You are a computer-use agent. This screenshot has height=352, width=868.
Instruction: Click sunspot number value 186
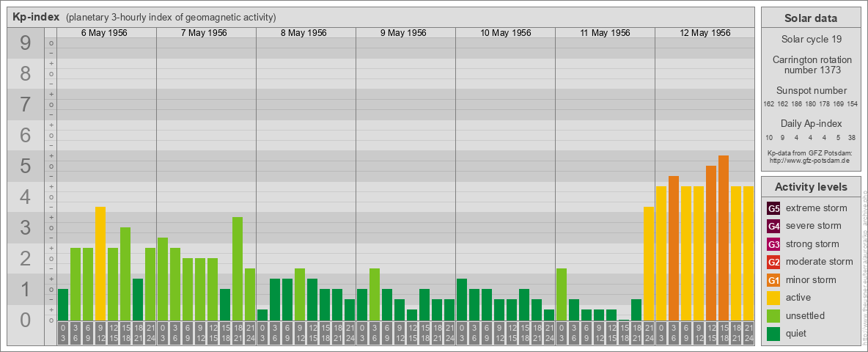click(797, 104)
